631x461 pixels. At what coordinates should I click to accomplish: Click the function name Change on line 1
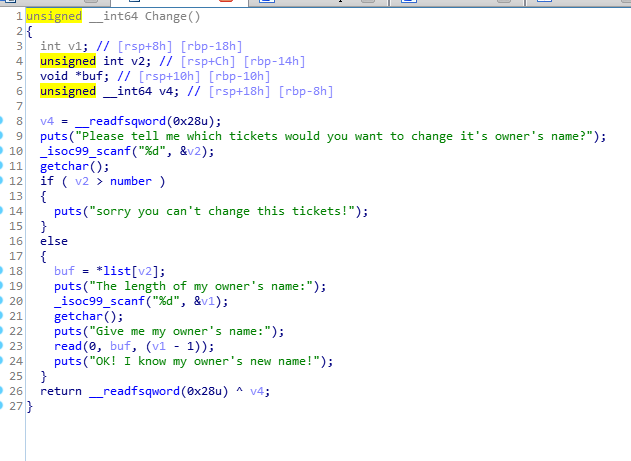pos(165,16)
